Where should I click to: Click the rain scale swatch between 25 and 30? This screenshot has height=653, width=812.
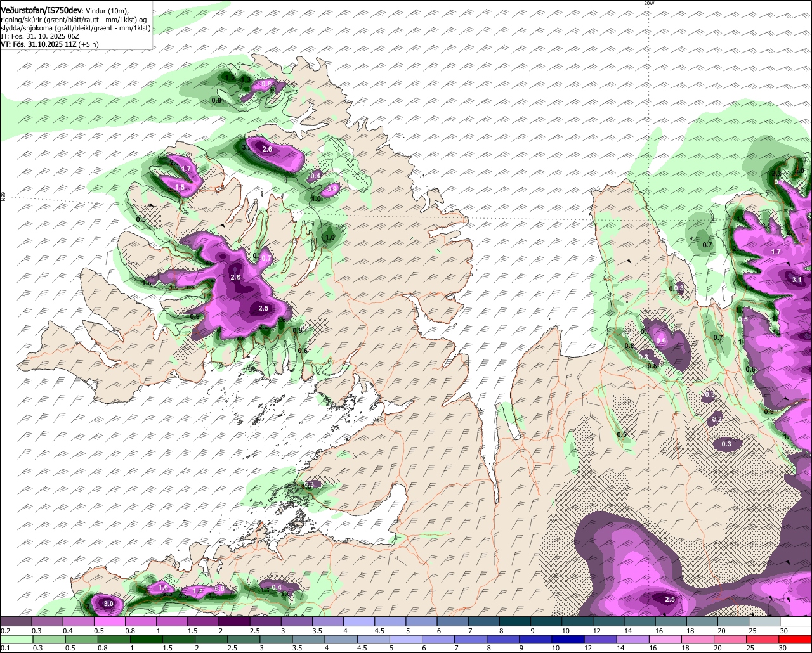pyautogui.click(x=763, y=640)
